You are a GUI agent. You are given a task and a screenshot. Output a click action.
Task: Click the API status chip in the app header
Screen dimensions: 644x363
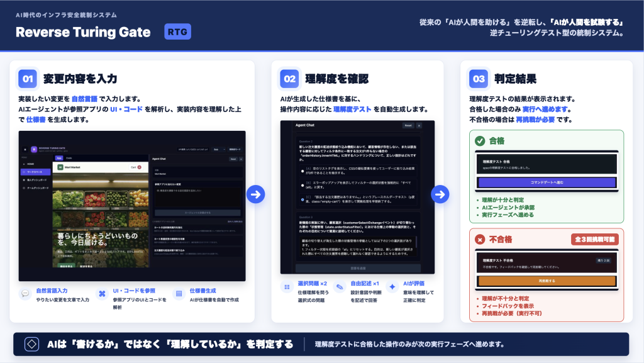click(x=192, y=150)
